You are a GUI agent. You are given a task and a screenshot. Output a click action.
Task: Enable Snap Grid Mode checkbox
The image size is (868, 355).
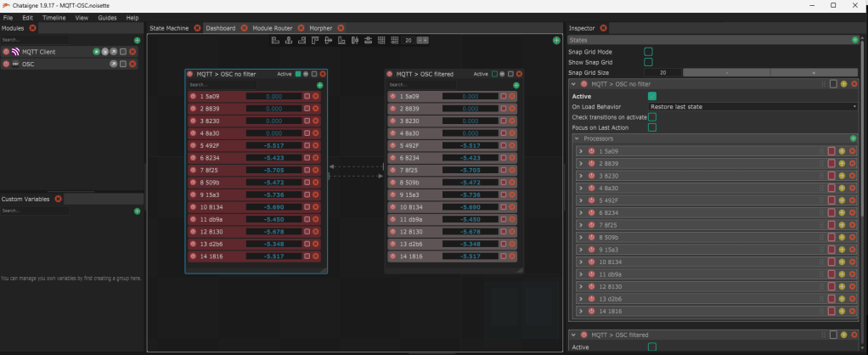coord(648,52)
